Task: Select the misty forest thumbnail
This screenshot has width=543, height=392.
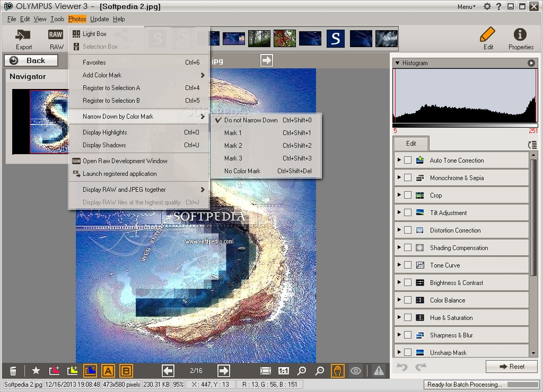Action: click(259, 38)
